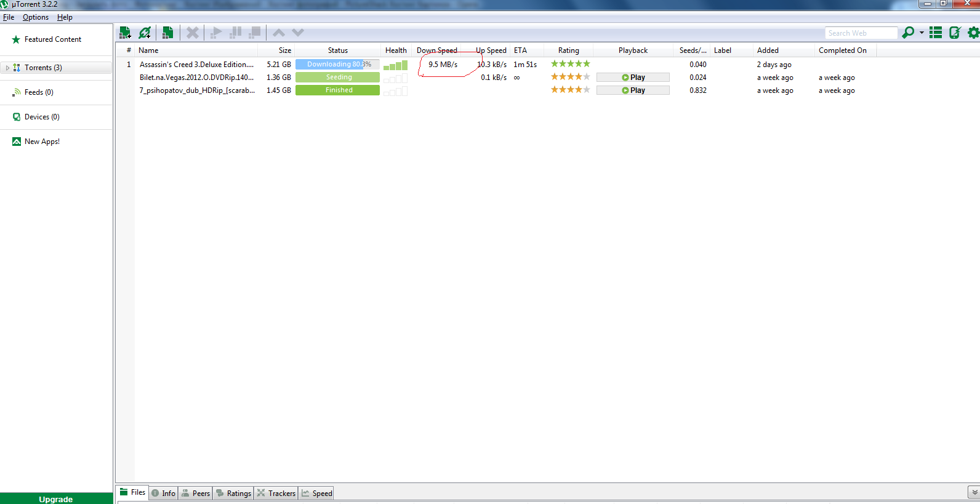Play the Bilet.na.Vegas torrent
The width and height of the screenshot is (980, 504).
click(x=633, y=78)
